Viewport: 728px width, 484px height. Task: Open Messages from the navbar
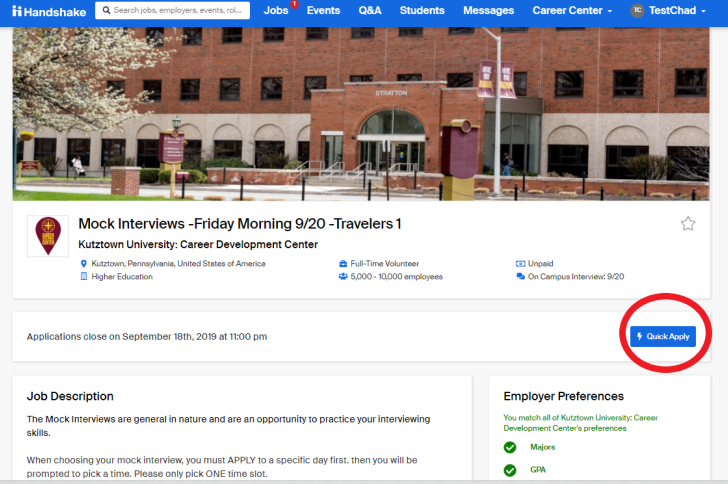point(487,11)
